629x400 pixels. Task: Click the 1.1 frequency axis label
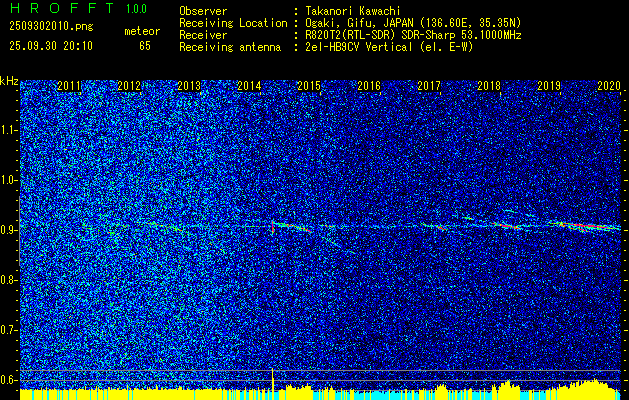click(8, 130)
